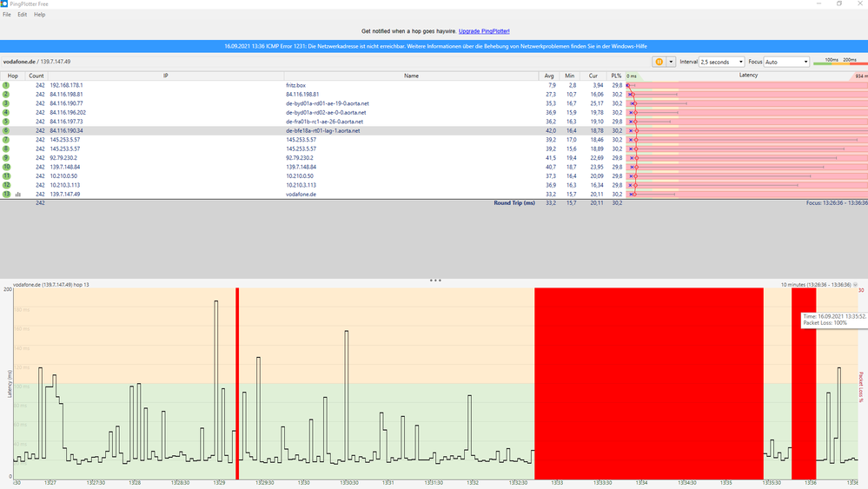Select de-byd01a-rd01-ae-19-0.aorta.net
The height and width of the screenshot is (489, 868).
pos(328,103)
